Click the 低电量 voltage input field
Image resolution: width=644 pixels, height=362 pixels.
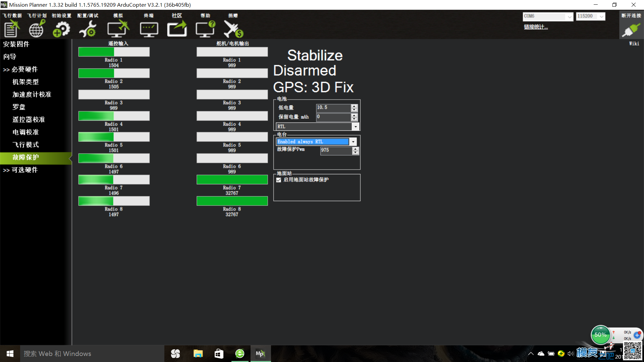pos(333,108)
